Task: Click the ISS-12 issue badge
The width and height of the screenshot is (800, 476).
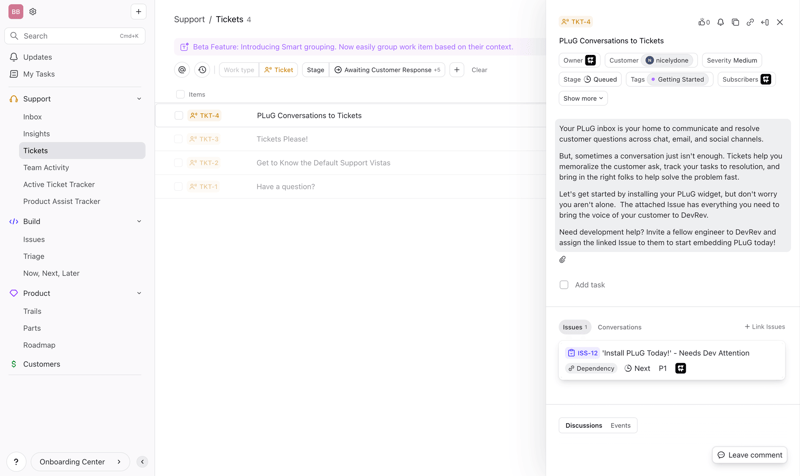Action: point(583,353)
